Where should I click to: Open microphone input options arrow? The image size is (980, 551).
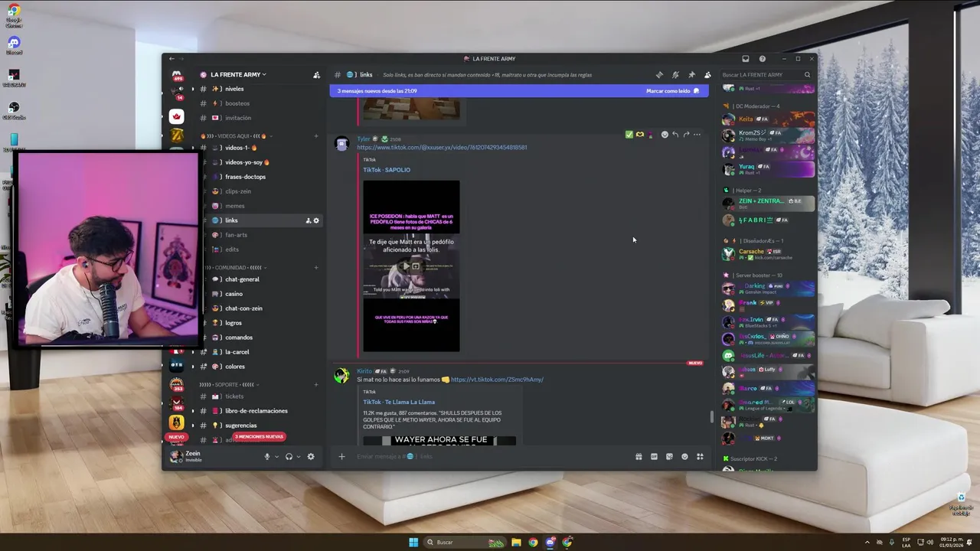pos(276,457)
